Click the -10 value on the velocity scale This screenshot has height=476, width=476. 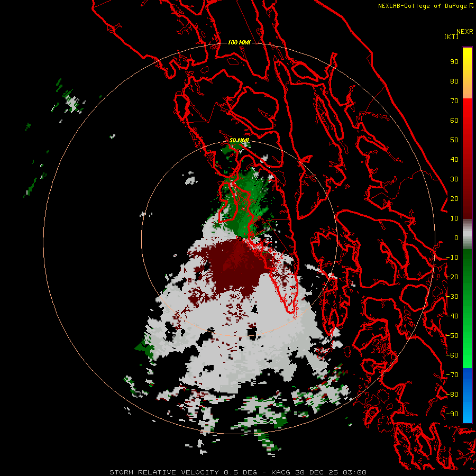[x=452, y=258]
